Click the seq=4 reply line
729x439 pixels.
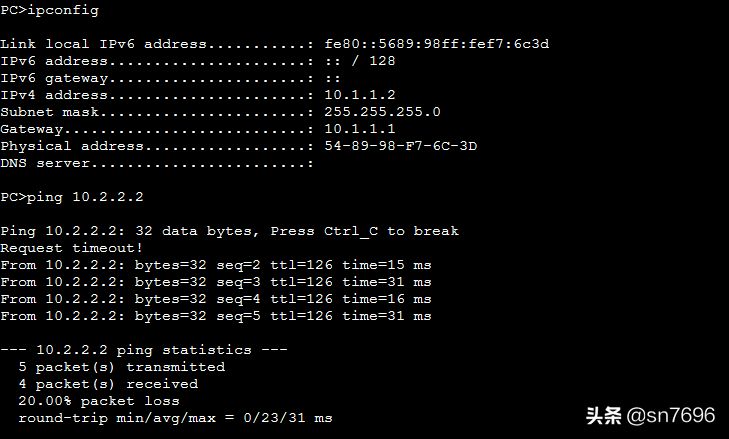click(x=216, y=299)
